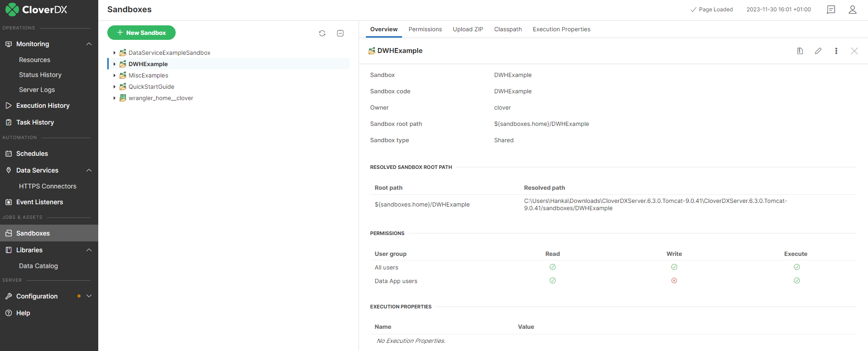Image resolution: width=868 pixels, height=351 pixels.
Task: Expand the QuickStartGuide tree node
Action: pyautogui.click(x=115, y=87)
